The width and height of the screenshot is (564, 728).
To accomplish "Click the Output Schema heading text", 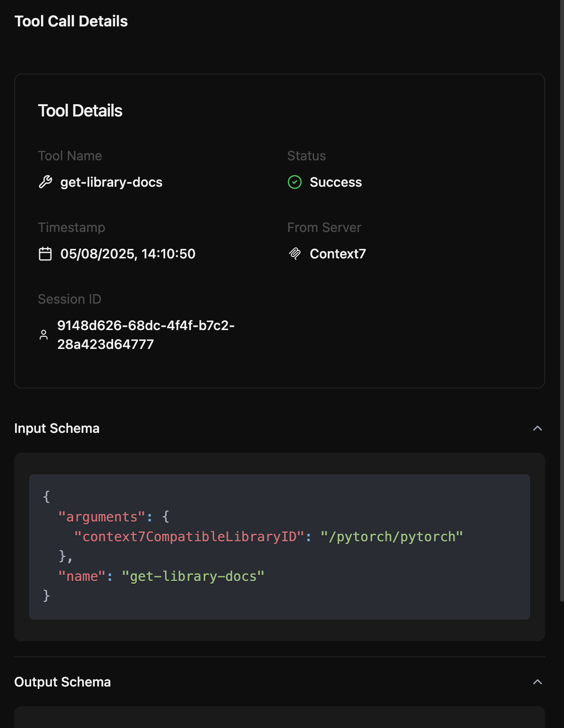I will coord(63,682).
